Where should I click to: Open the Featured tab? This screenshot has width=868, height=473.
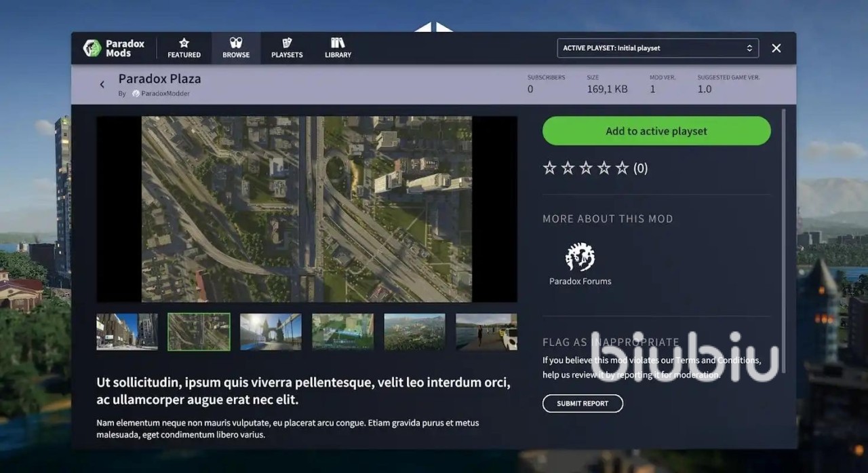pyautogui.click(x=184, y=48)
